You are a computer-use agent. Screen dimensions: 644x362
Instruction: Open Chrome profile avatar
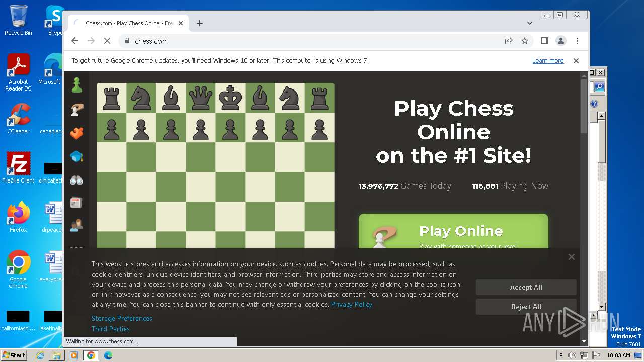point(560,41)
